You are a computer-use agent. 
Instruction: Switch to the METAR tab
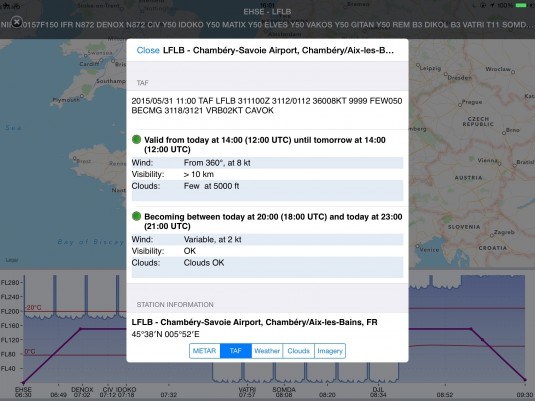point(204,351)
